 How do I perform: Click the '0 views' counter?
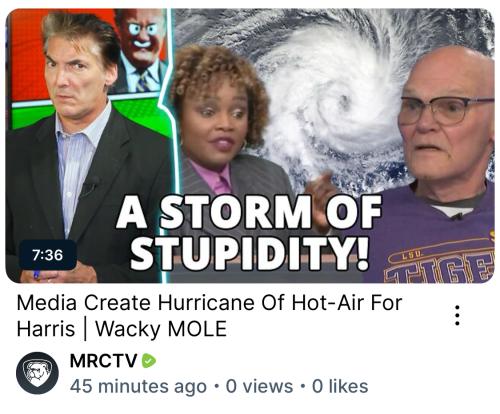point(259,386)
